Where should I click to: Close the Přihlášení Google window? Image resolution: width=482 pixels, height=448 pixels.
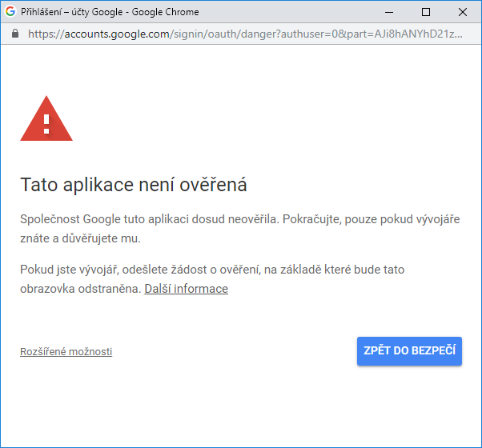pyautogui.click(x=462, y=12)
